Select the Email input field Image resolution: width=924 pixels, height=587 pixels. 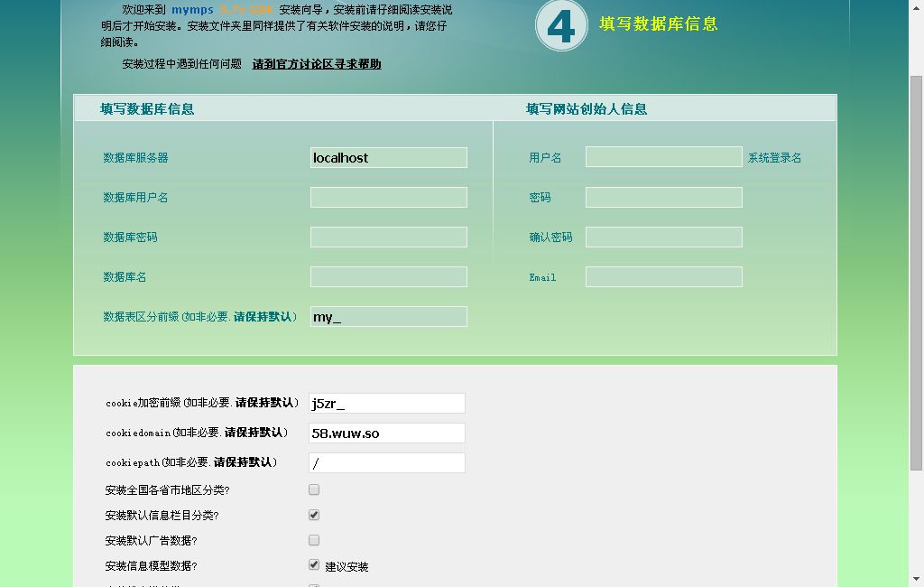coord(663,276)
